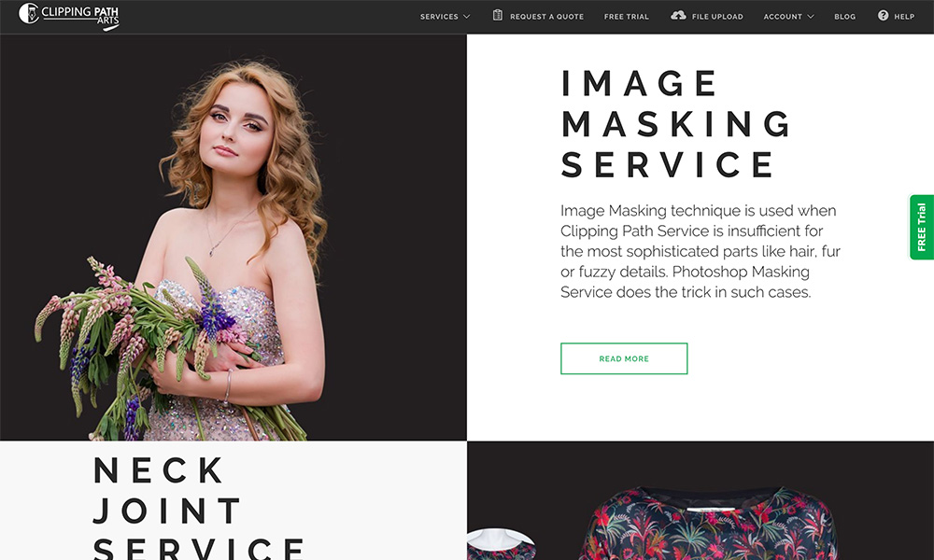
Task: Expand the Account dropdown chevron
Action: (811, 17)
